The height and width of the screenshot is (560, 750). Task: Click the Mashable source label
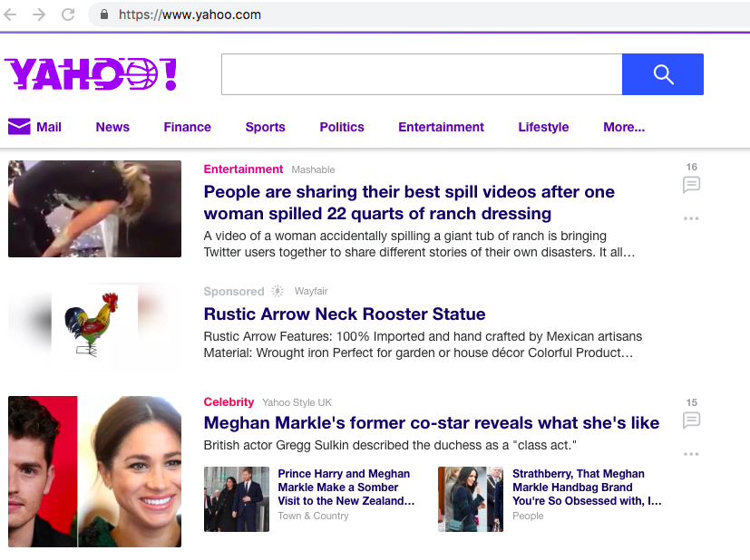(x=313, y=169)
